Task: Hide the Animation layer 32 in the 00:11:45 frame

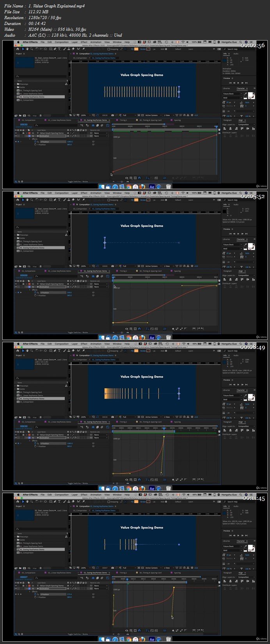Action: 16,588
